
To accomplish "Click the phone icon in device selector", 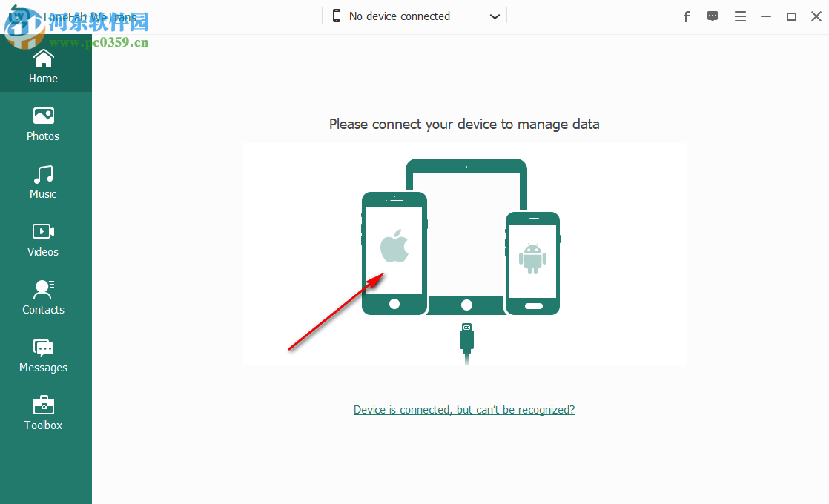I will pyautogui.click(x=336, y=16).
